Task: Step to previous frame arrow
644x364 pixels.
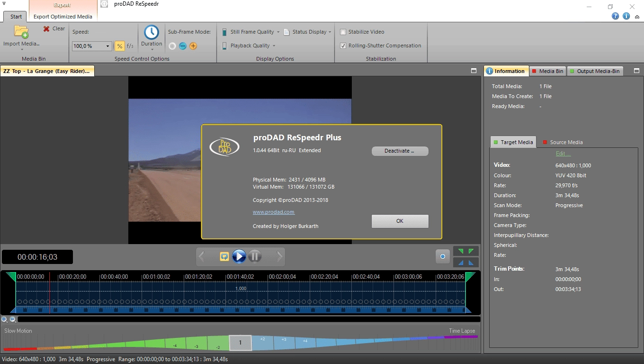Action: [202, 256]
